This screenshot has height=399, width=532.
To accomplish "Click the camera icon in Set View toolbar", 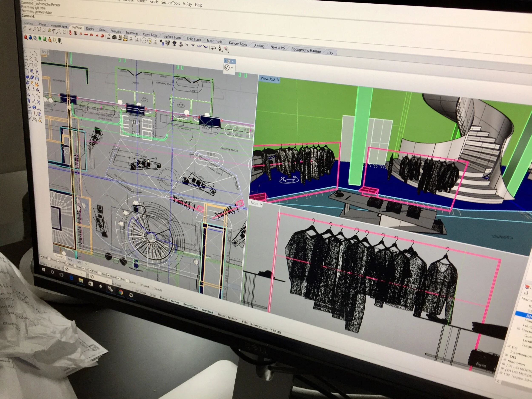I will [x=114, y=37].
